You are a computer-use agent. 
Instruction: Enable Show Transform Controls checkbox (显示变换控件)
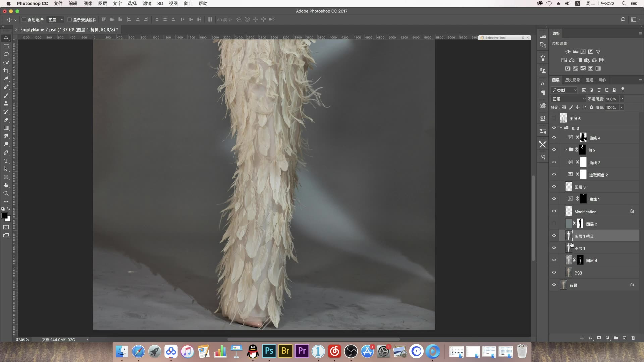pyautogui.click(x=70, y=20)
